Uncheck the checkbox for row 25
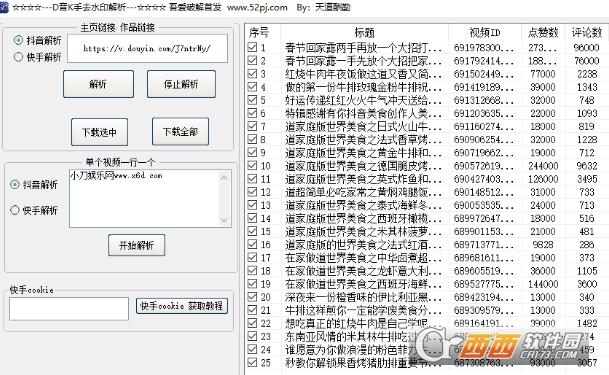The image size is (609, 375). 252,362
